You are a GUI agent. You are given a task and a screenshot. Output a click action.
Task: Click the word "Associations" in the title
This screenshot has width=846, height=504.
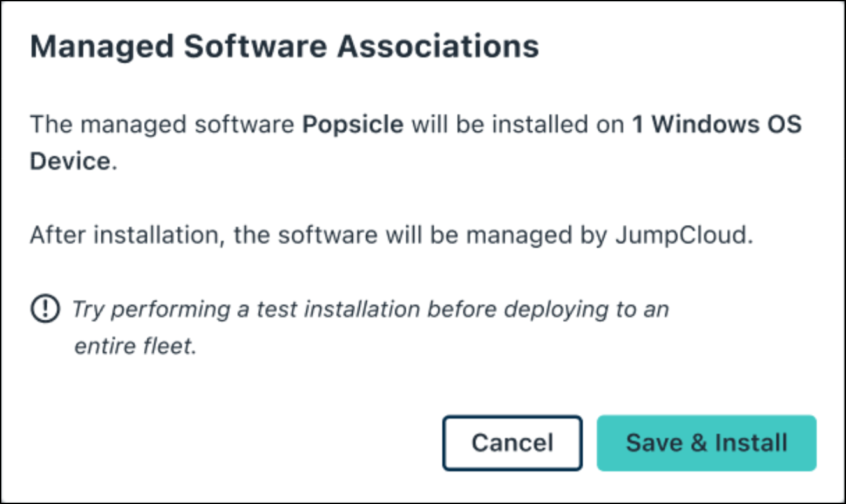tap(438, 47)
